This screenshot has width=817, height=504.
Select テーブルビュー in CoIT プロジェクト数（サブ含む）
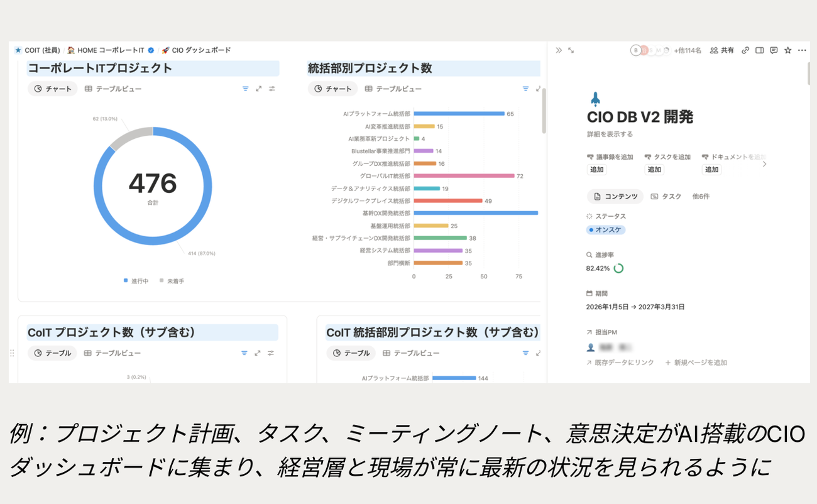point(112,353)
